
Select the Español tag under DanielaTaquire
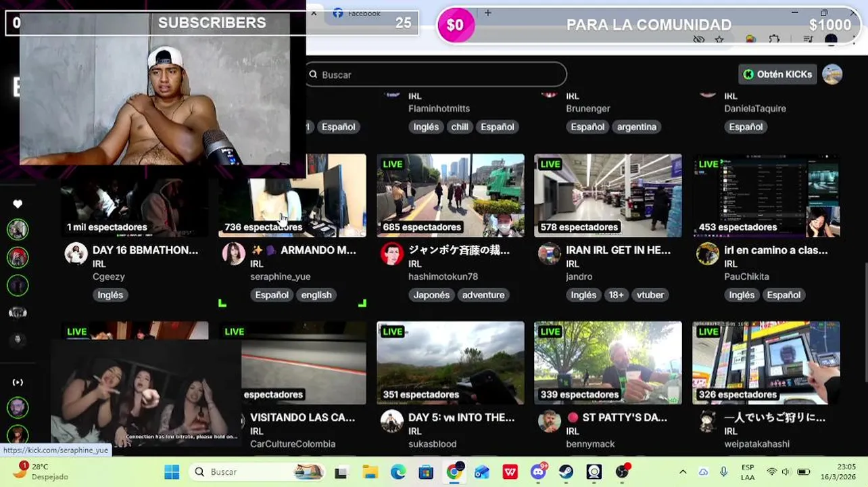[x=746, y=126]
